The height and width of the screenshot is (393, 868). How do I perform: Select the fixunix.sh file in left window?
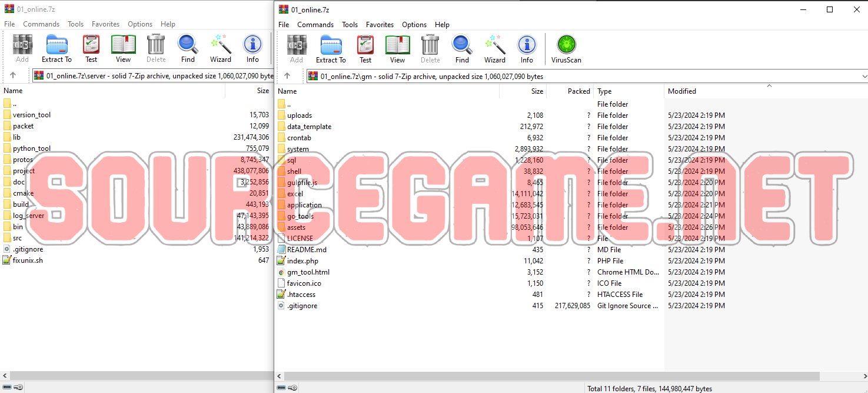coord(28,260)
